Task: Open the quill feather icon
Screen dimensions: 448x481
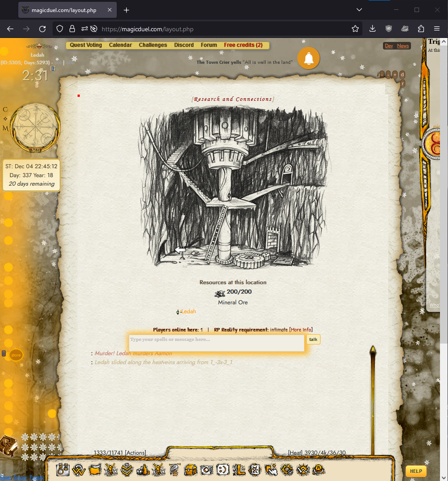Action: pyautogui.click(x=175, y=470)
